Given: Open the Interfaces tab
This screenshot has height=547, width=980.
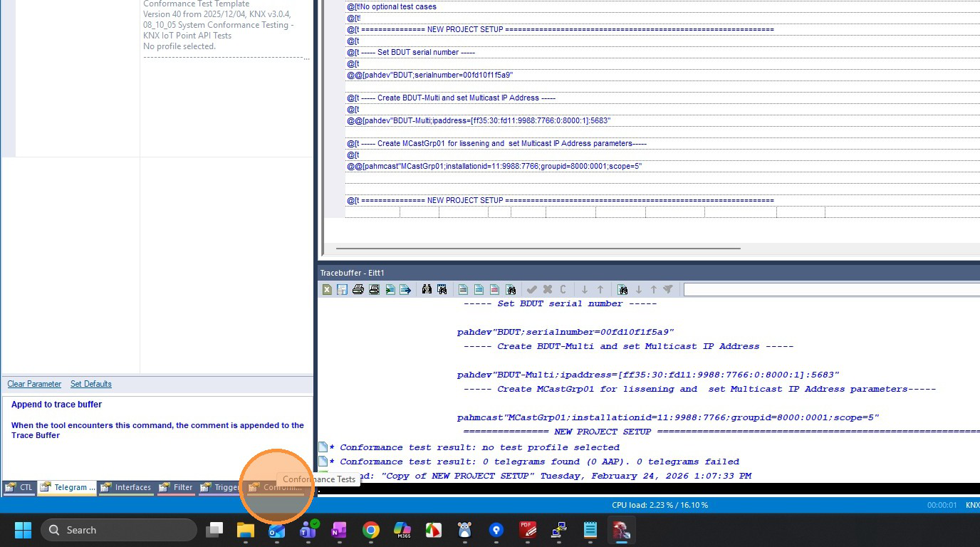Looking at the screenshot, I should point(126,488).
